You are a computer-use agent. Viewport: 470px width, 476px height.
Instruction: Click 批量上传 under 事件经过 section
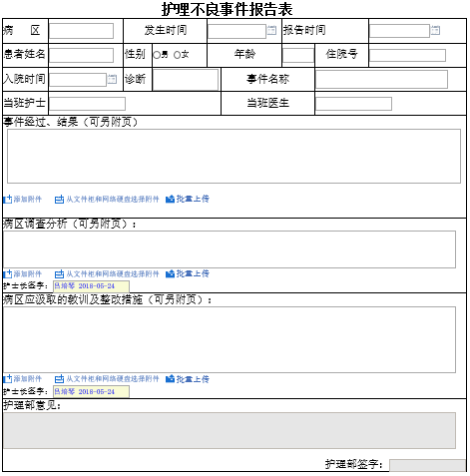pos(188,199)
